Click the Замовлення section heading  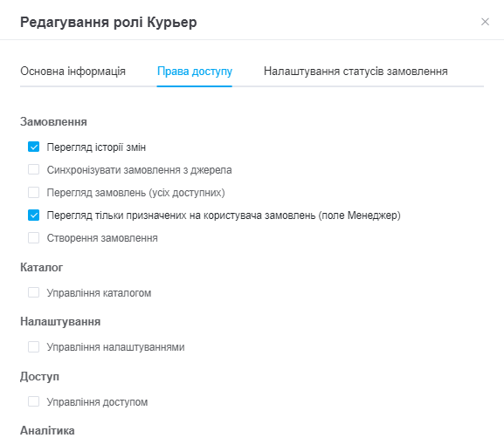click(x=53, y=122)
